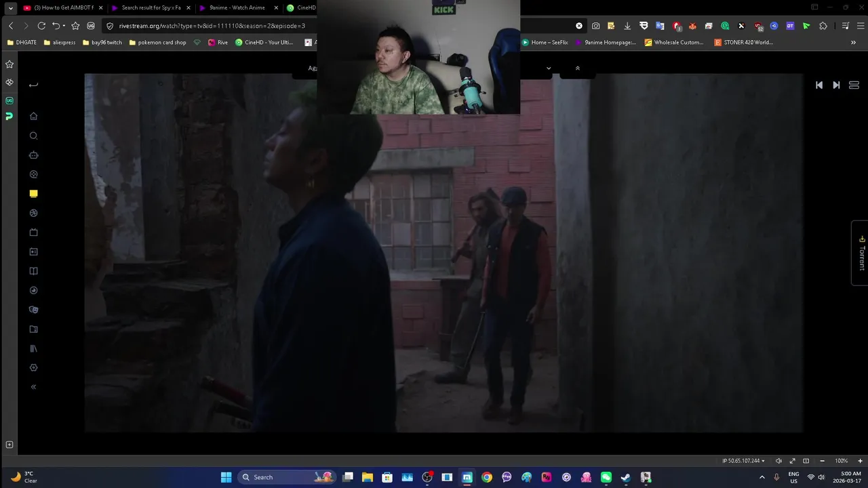Screen dimensions: 868x488
Task: Open Google Chrome from the taskbar
Action: (x=487, y=477)
